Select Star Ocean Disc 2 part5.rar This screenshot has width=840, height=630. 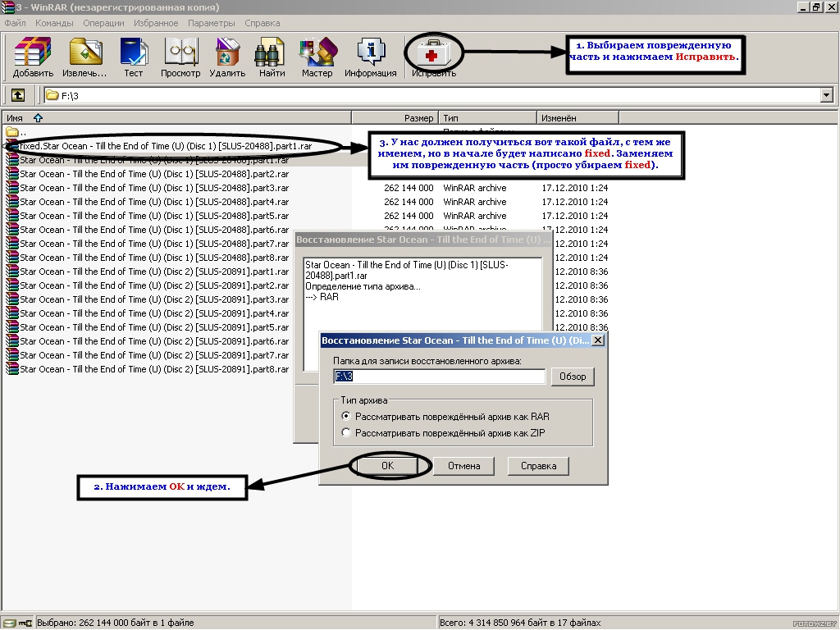pos(154,327)
